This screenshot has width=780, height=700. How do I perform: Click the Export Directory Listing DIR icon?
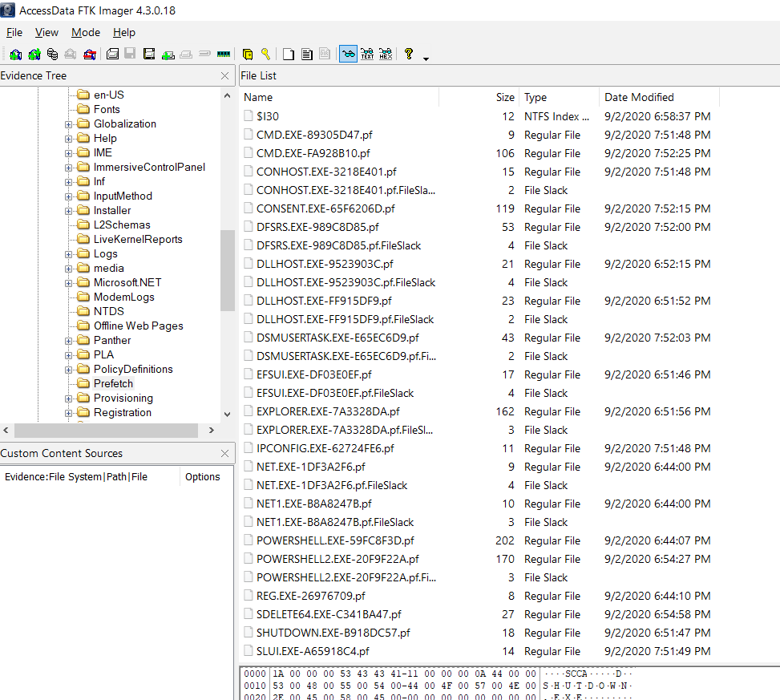(x=325, y=54)
